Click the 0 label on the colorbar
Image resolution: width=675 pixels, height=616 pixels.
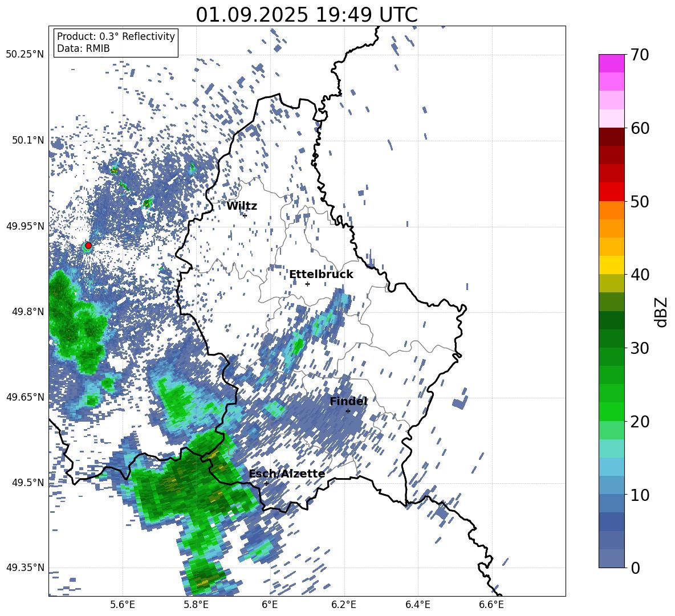click(x=635, y=568)
